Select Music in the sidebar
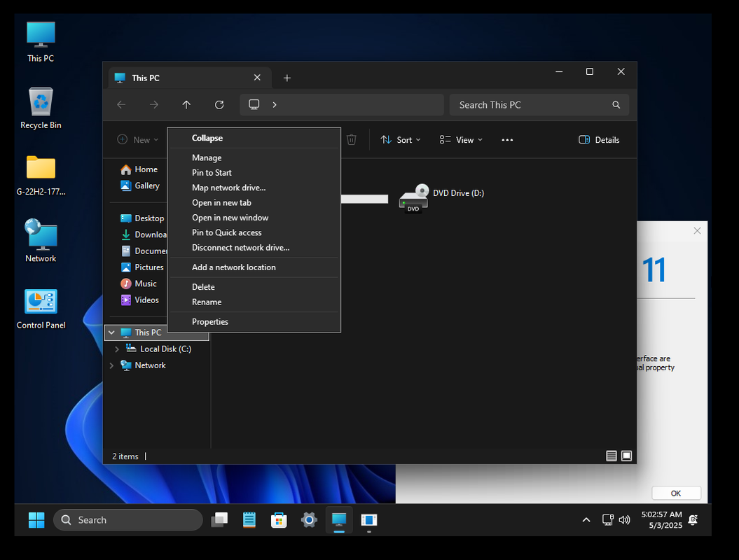The height and width of the screenshot is (560, 739). [139, 283]
